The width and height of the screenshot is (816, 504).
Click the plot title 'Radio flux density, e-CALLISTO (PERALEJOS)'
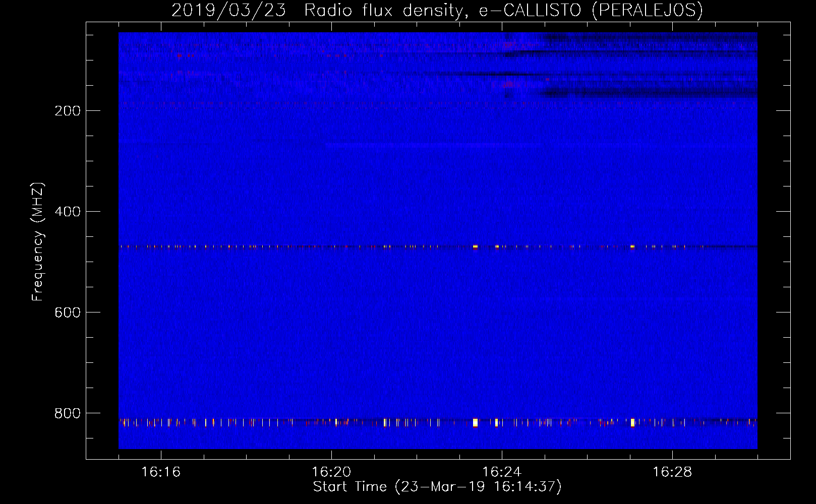click(x=503, y=10)
